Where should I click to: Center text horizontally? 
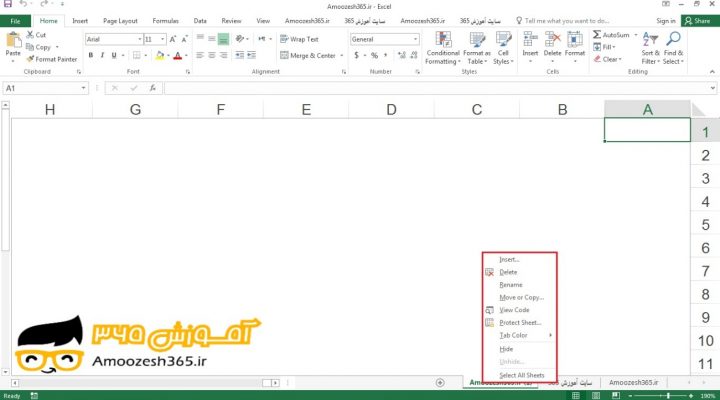[212, 55]
